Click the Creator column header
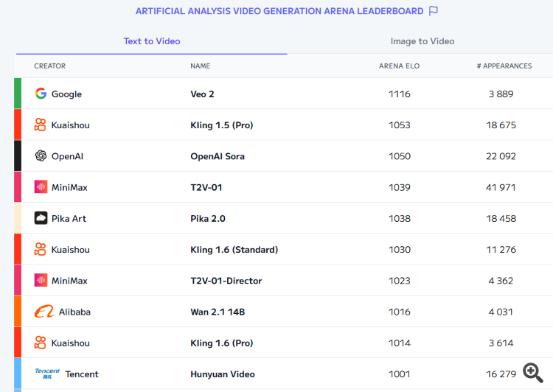This screenshot has height=392, width=553. pyautogui.click(x=49, y=66)
